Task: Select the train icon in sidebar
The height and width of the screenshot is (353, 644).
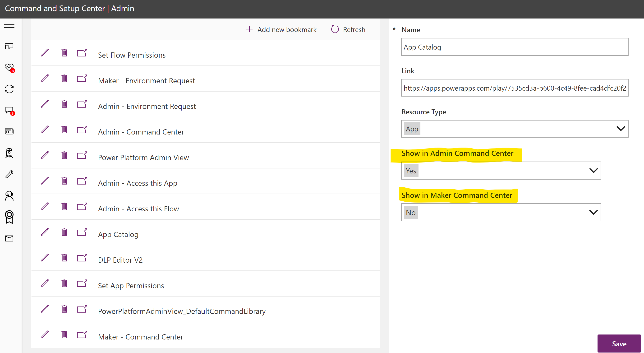Action: tap(9, 153)
